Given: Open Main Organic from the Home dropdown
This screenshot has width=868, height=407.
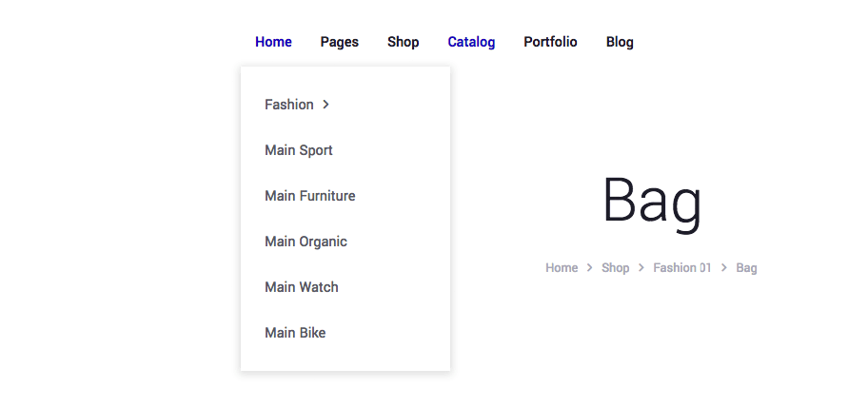Looking at the screenshot, I should click(x=306, y=242).
